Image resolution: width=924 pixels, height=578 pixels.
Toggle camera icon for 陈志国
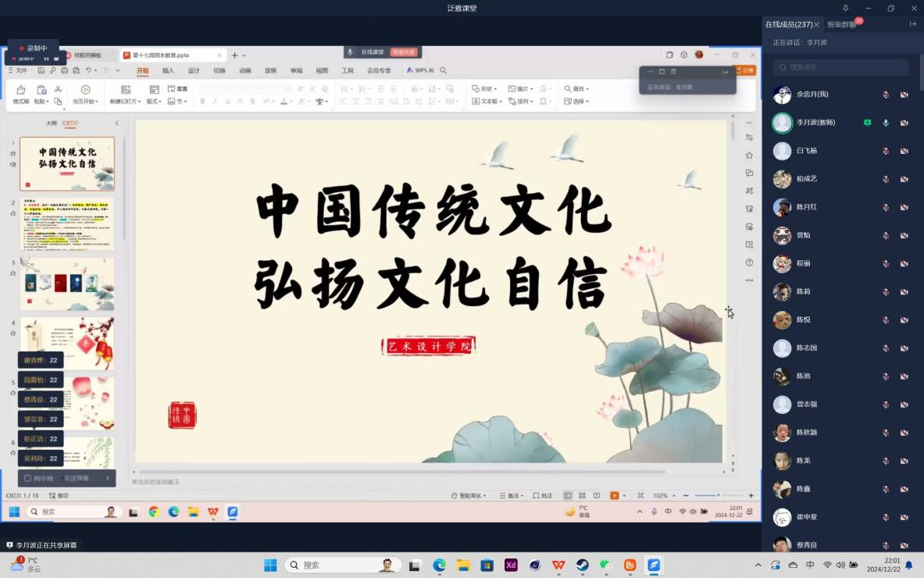[x=904, y=348]
